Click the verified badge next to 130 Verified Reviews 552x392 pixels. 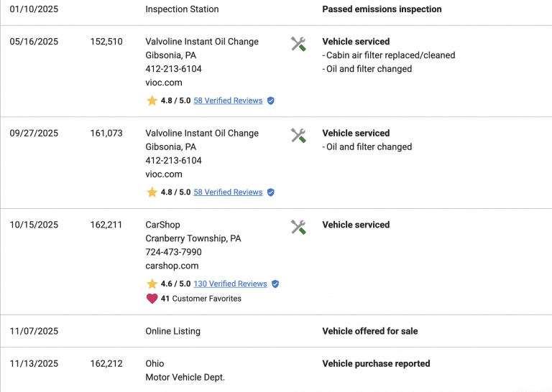pos(275,284)
